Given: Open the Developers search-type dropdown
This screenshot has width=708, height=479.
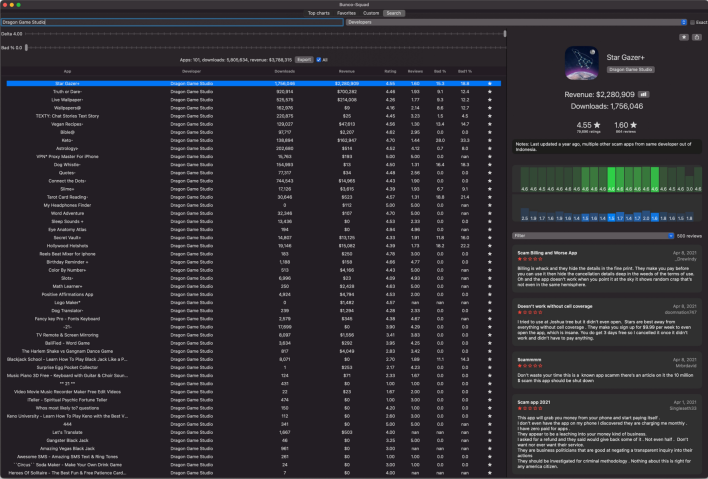Looking at the screenshot, I should (x=517, y=22).
